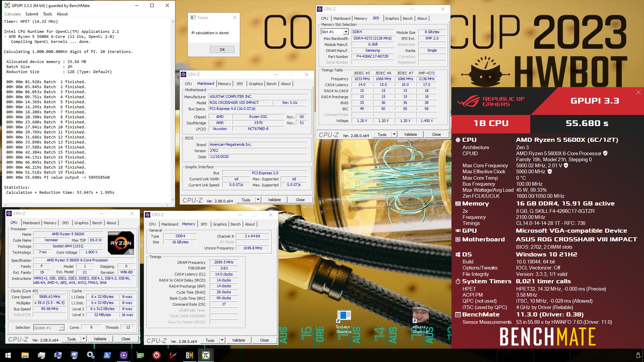Image resolution: width=644 pixels, height=362 pixels.
Task: Open the Windows Start menu
Action: 8,355
